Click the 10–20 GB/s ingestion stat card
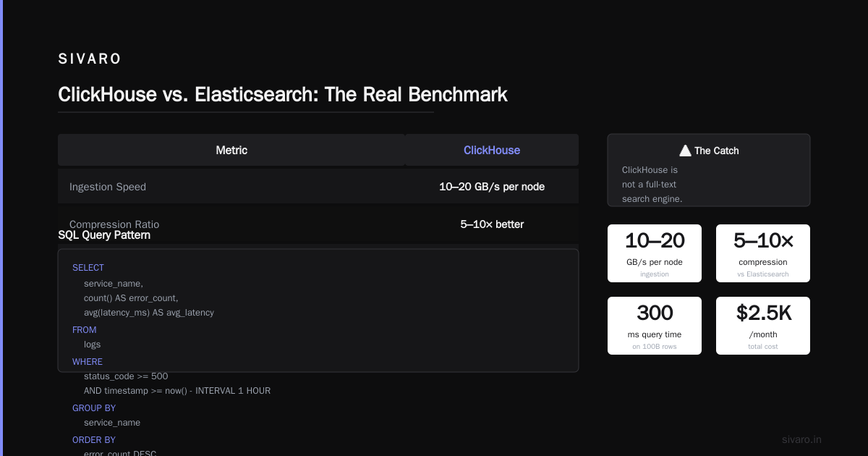This screenshot has width=868, height=456. pos(655,253)
